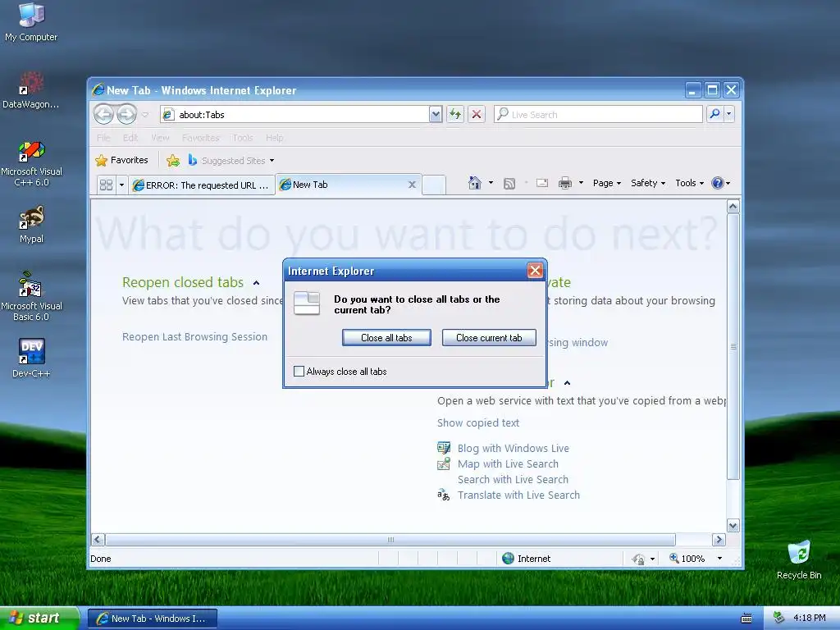Expand the Suggested Sites dropdown

[x=272, y=161]
